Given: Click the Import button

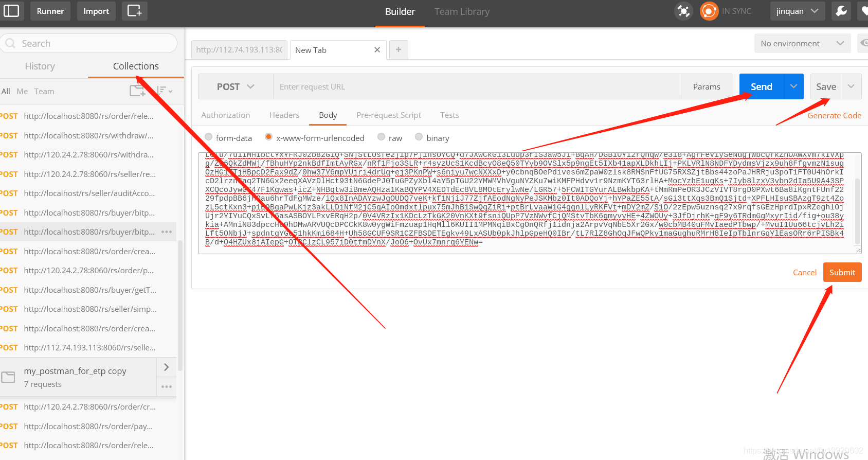Looking at the screenshot, I should click(x=96, y=11).
